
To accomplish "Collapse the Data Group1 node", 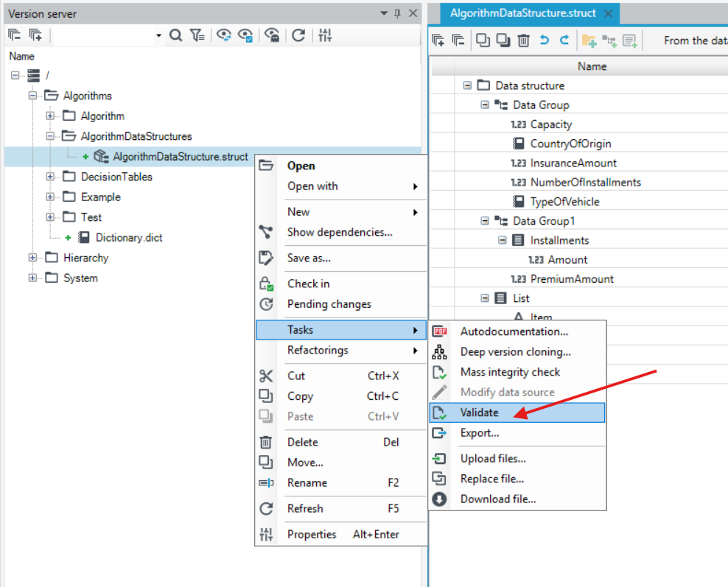I will 485,221.
